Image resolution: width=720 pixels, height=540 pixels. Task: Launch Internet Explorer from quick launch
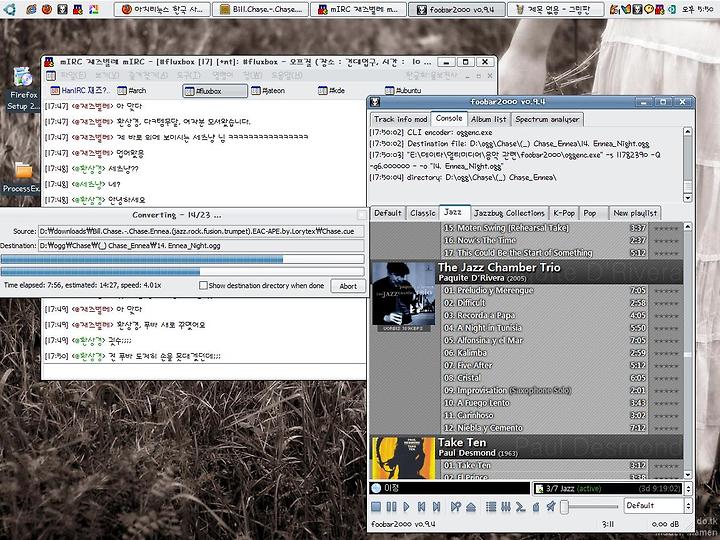tap(31, 9)
